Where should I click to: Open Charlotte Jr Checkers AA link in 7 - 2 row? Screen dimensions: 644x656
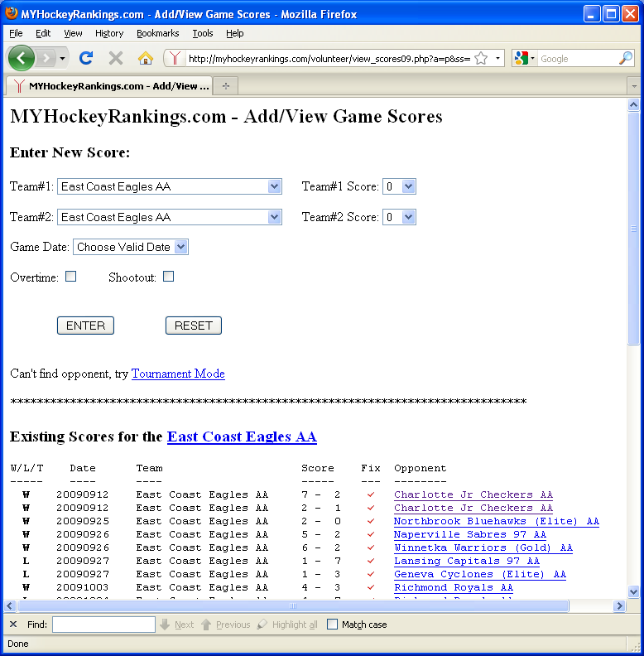click(473, 494)
